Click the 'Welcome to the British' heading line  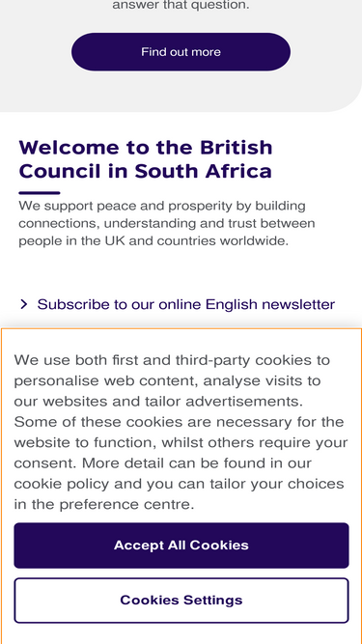click(146, 147)
